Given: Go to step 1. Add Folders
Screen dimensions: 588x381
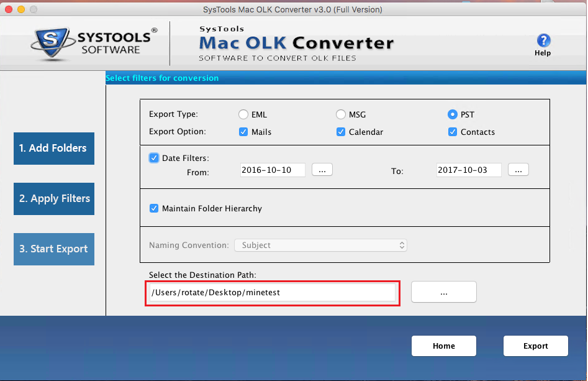Looking at the screenshot, I should click(x=54, y=149).
